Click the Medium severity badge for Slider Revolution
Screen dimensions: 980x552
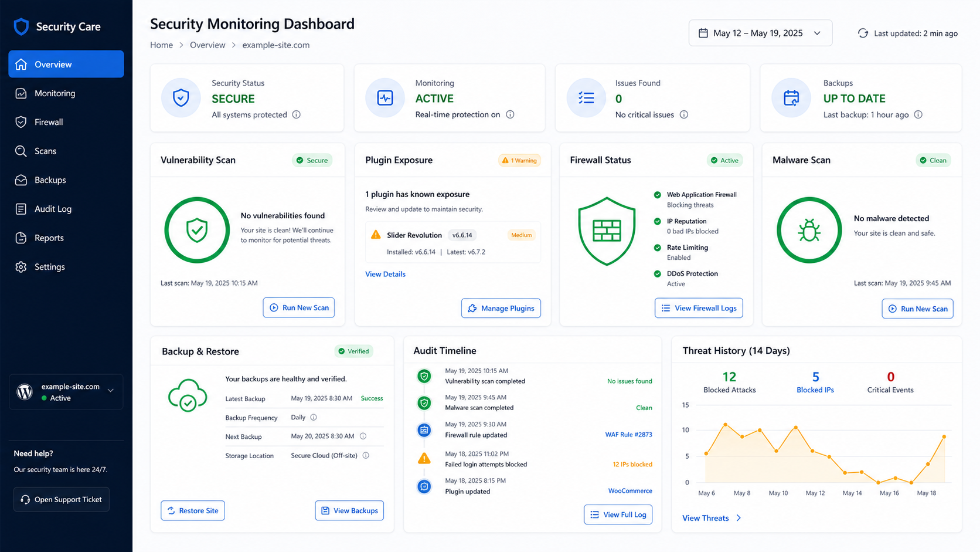pos(521,235)
